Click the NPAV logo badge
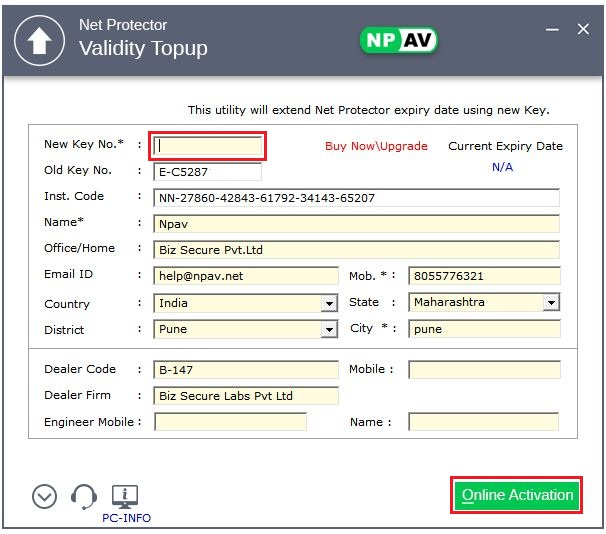The width and height of the screenshot is (606, 534). pos(398,40)
